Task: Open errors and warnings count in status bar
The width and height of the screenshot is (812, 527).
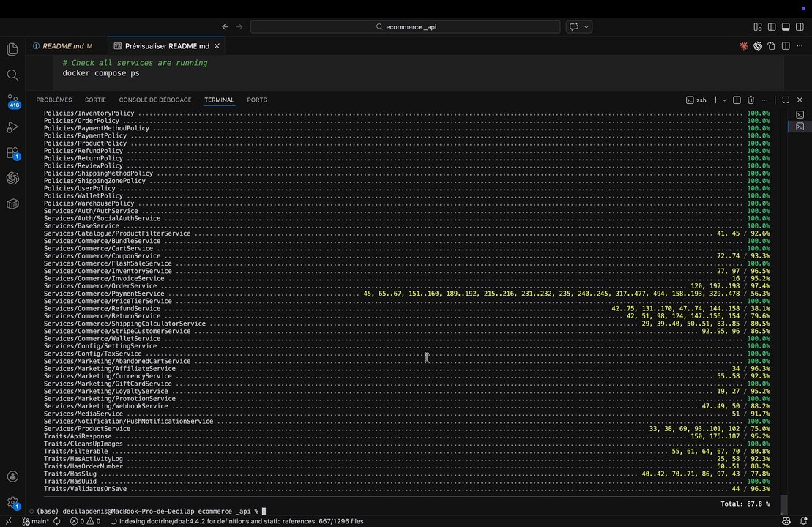Action: pyautogui.click(x=86, y=521)
